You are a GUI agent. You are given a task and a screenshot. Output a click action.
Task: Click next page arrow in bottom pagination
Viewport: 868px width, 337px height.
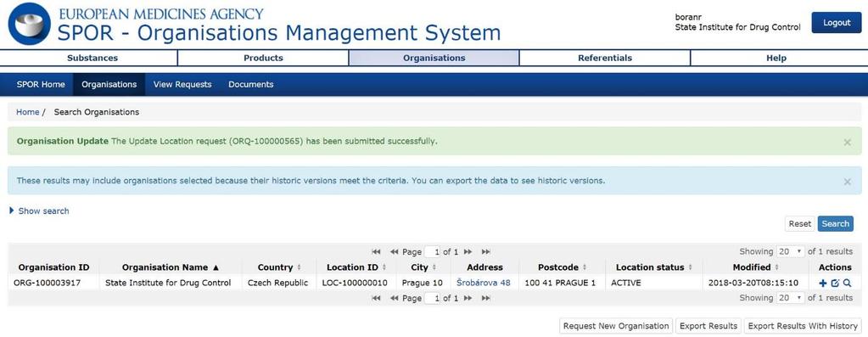click(x=468, y=298)
